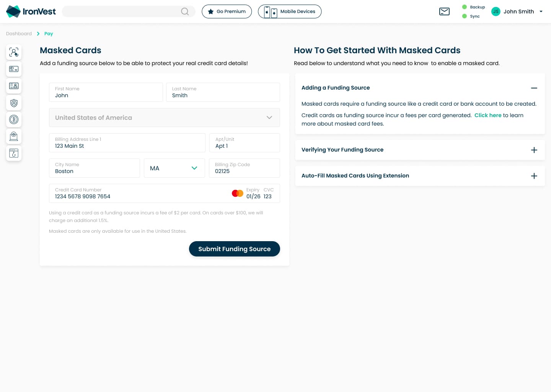551x392 pixels.
Task: Click the John Smith username text
Action: point(519,11)
